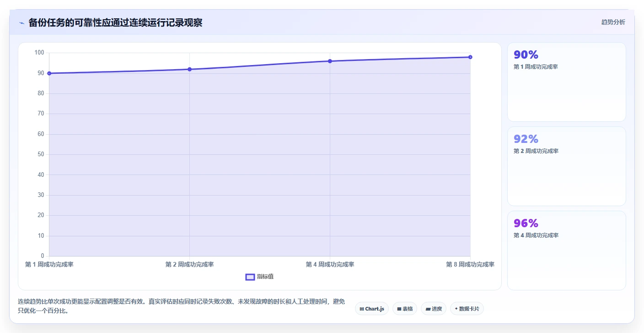Click the x-axis label 第 8 周成功完成率

pos(470,265)
